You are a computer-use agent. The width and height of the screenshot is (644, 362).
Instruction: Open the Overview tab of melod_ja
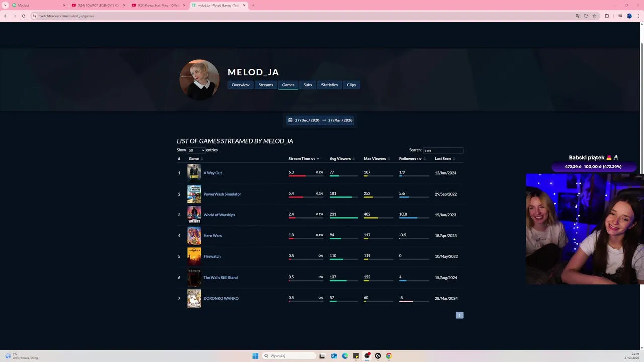click(240, 85)
